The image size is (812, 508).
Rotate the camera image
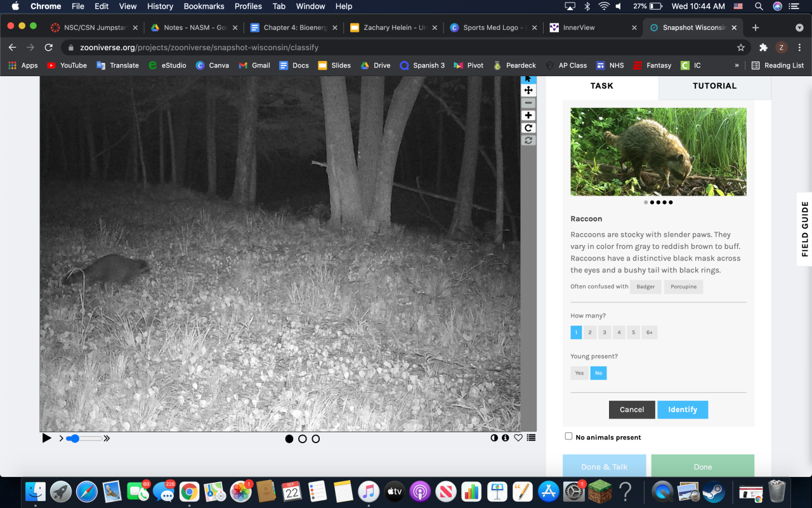528,128
